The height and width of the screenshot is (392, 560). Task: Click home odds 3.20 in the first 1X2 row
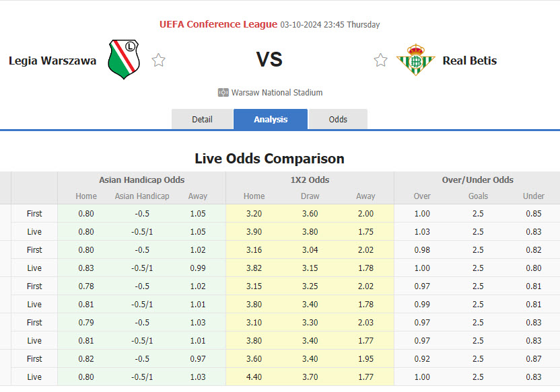coord(253,213)
